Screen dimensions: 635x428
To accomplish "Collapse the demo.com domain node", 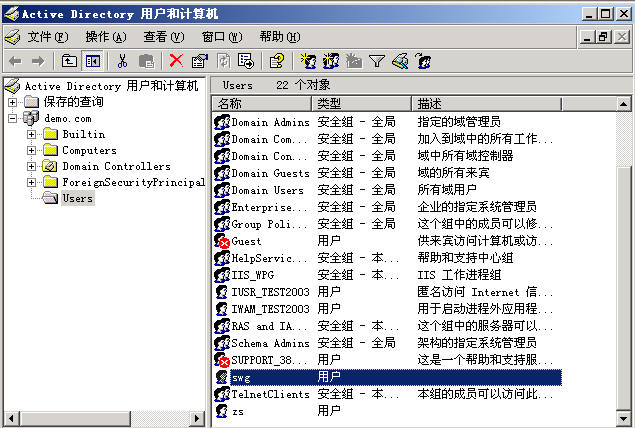I will tap(12, 118).
